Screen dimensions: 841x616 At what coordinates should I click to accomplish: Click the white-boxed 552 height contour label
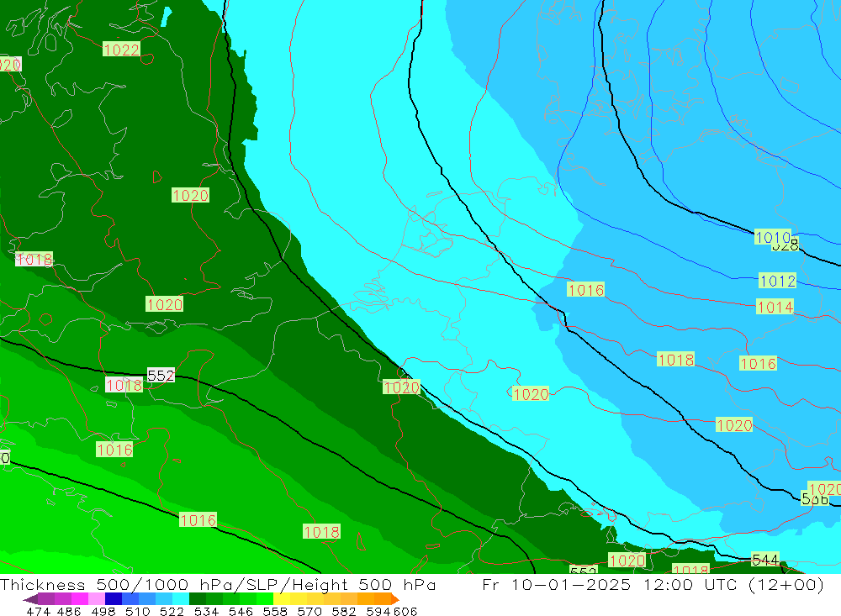pos(161,376)
